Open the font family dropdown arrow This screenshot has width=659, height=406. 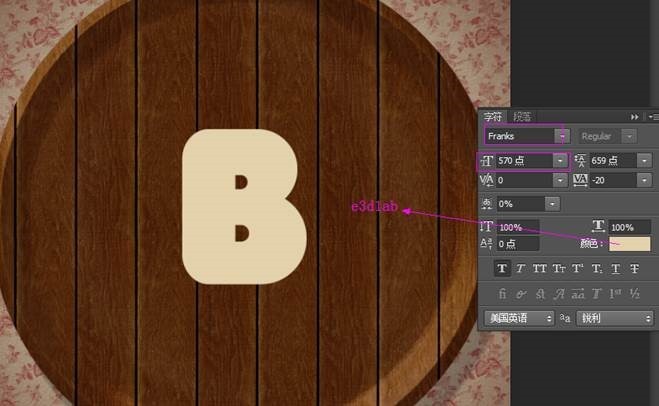(x=562, y=136)
